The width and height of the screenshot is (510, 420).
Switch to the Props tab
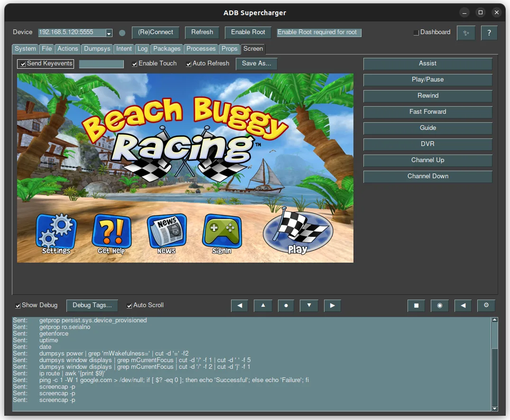point(229,49)
